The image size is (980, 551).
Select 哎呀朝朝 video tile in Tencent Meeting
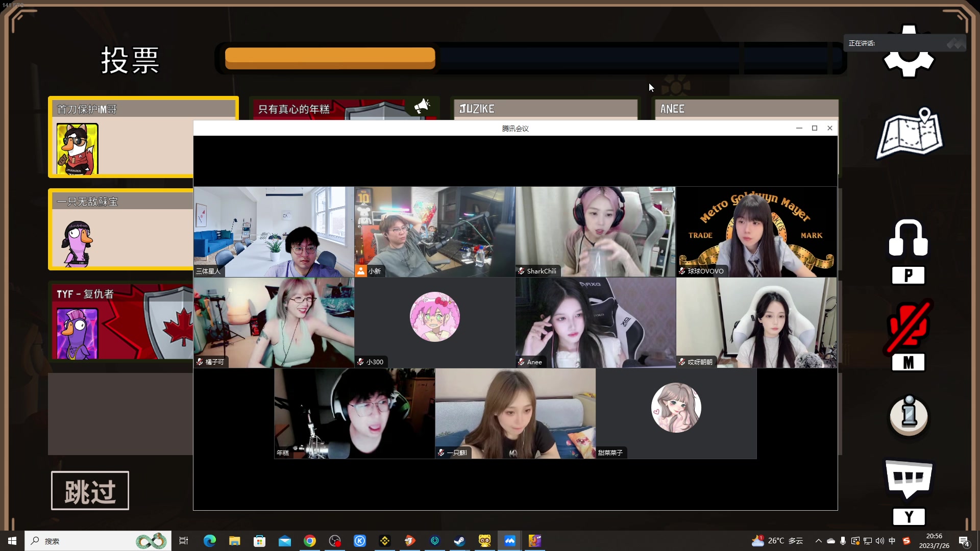pos(756,322)
